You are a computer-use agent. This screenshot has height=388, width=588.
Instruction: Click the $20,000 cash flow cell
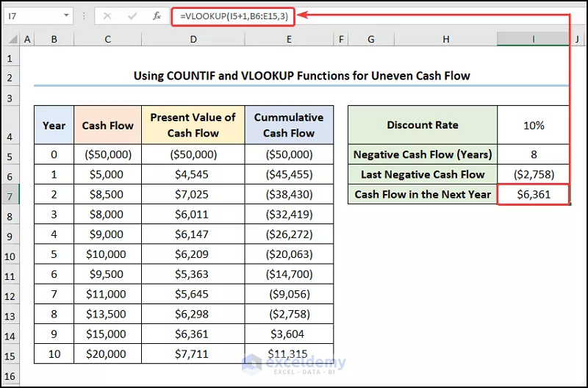[107, 353]
